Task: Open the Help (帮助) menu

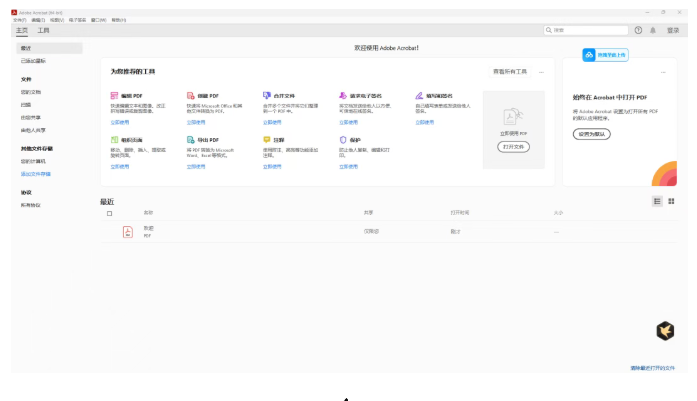Action: coord(119,20)
